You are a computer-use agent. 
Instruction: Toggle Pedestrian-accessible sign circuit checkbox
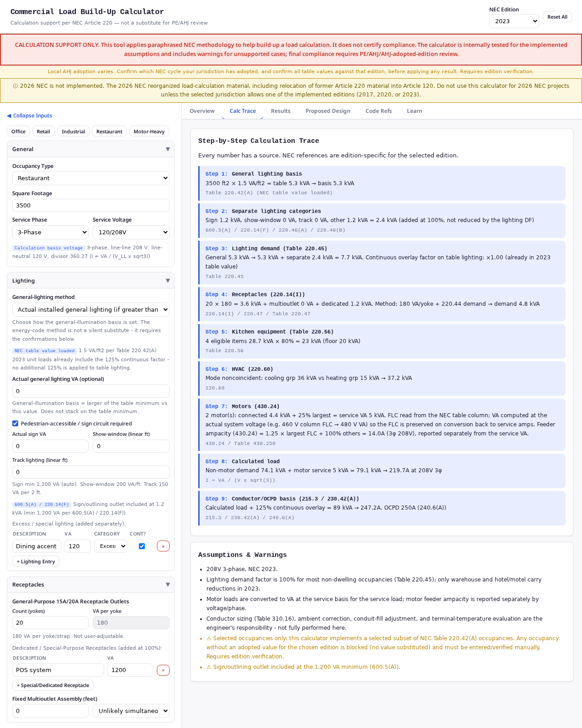click(x=15, y=424)
